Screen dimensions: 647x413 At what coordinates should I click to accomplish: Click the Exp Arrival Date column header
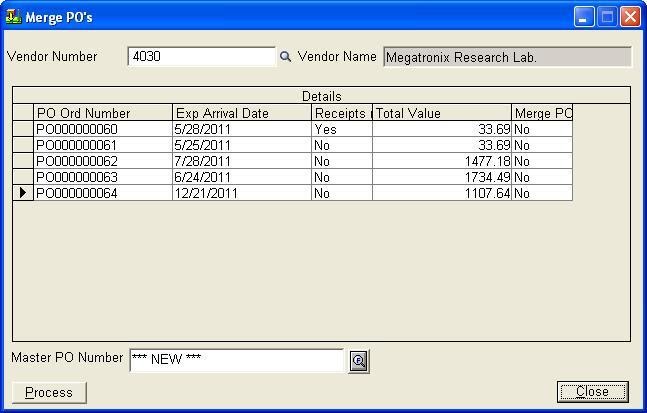point(242,113)
